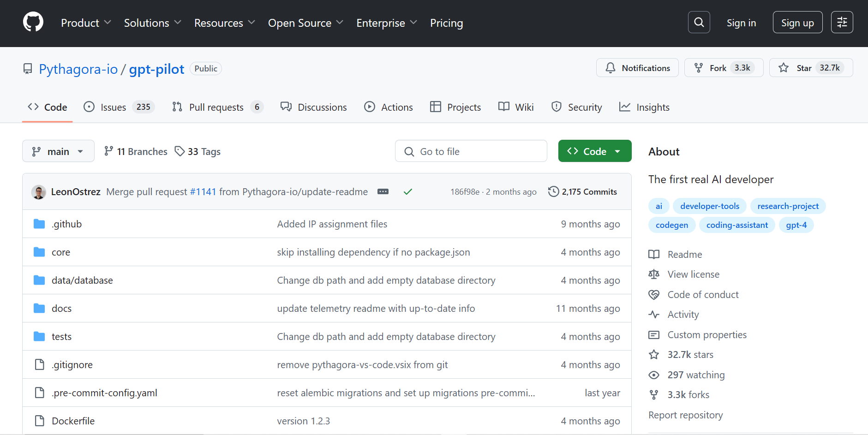The image size is (868, 435).
Task: Click the Star icon button
Action: click(784, 68)
